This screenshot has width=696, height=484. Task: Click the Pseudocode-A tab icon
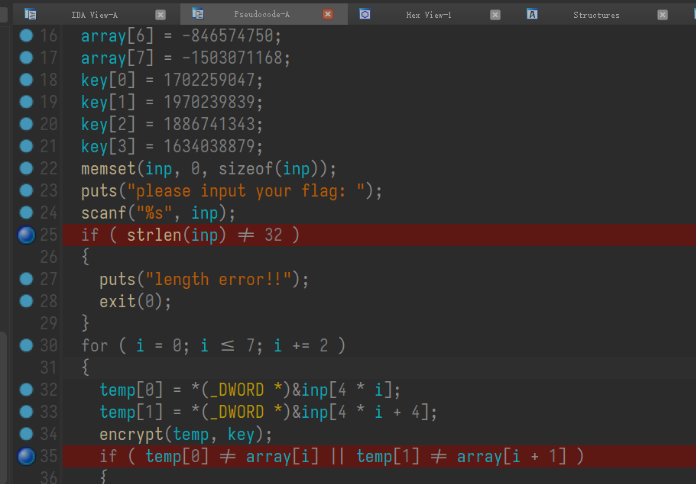198,14
